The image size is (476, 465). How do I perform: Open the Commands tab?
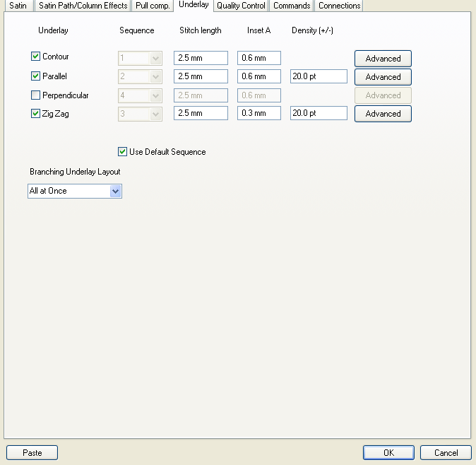(292, 6)
